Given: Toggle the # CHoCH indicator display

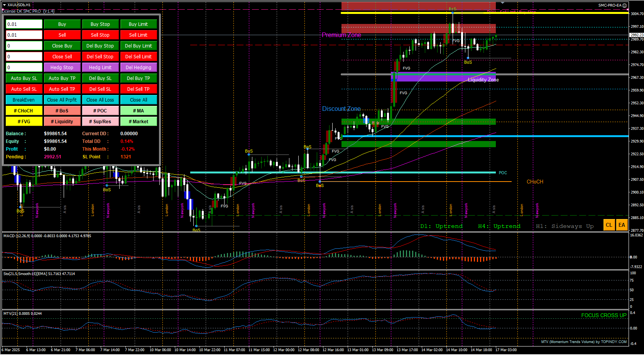Looking at the screenshot, I should pyautogui.click(x=24, y=111).
